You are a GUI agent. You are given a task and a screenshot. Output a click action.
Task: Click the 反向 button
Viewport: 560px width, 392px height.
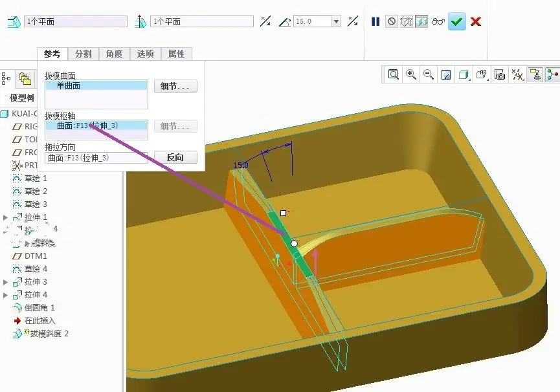[175, 157]
